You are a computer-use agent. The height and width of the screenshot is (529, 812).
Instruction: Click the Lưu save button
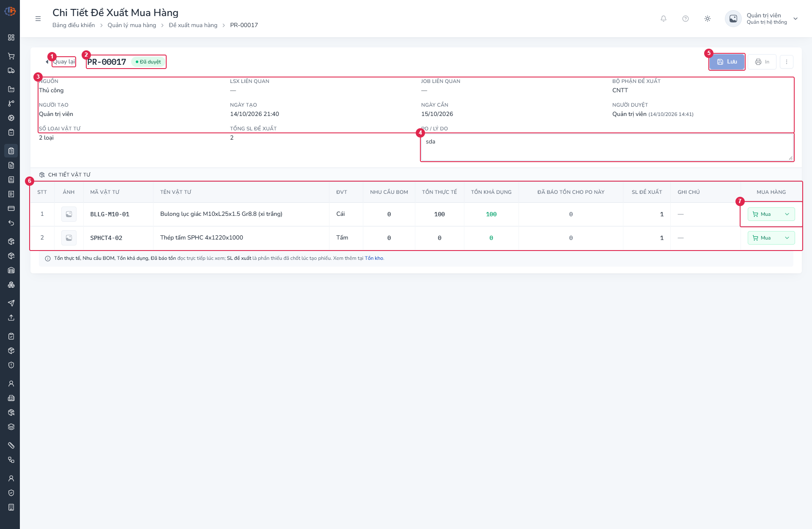point(727,62)
